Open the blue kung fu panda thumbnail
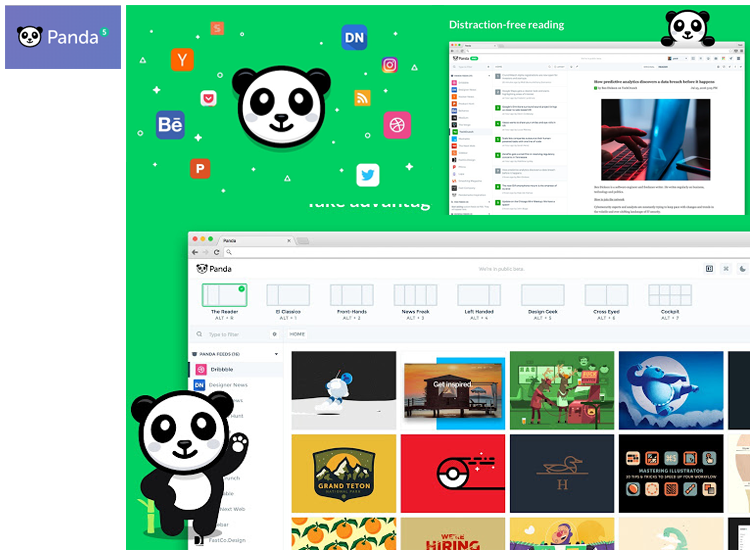 (671, 390)
